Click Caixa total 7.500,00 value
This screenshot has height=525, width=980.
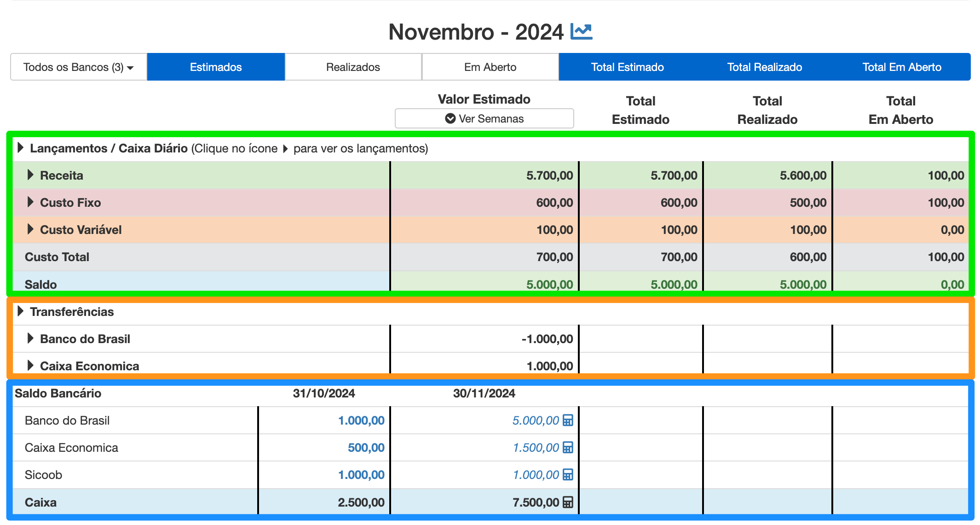click(x=536, y=502)
